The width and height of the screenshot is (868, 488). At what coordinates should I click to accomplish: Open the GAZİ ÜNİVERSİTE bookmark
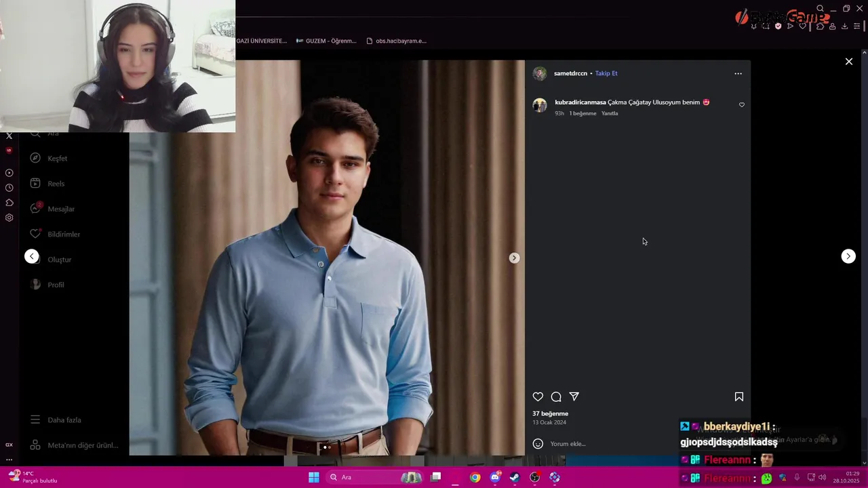click(261, 41)
